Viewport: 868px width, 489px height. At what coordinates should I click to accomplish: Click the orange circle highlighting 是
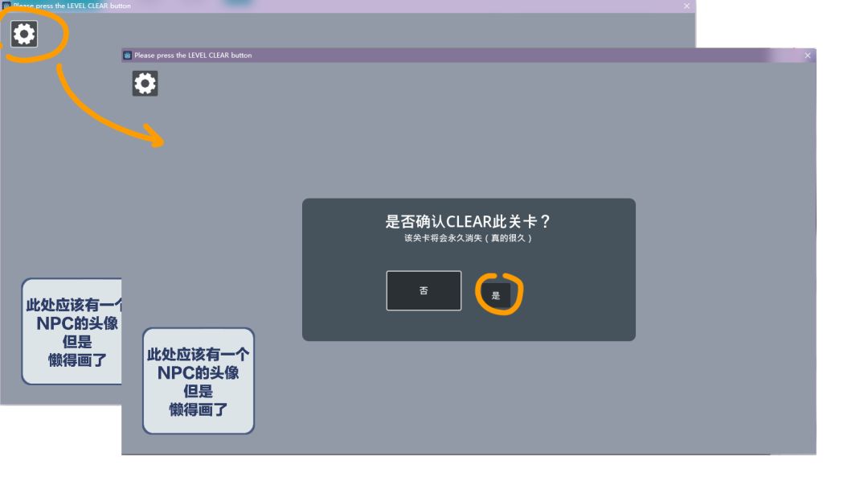(500, 293)
